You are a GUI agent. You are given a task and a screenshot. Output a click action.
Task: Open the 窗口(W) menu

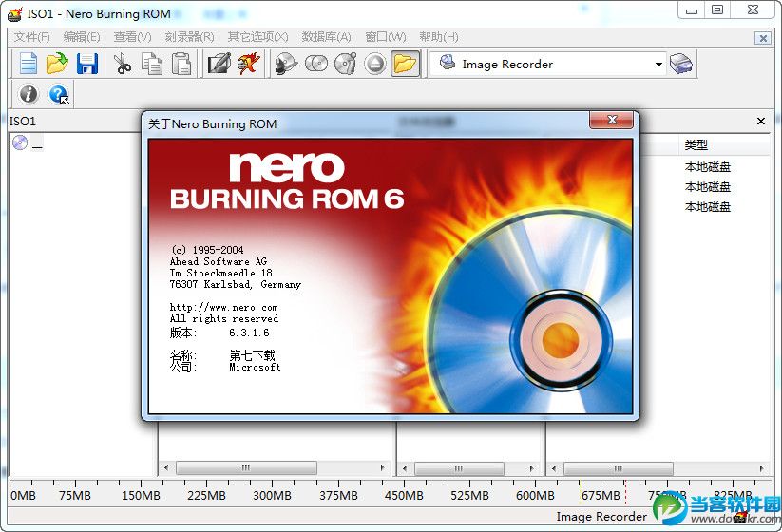[x=386, y=37]
